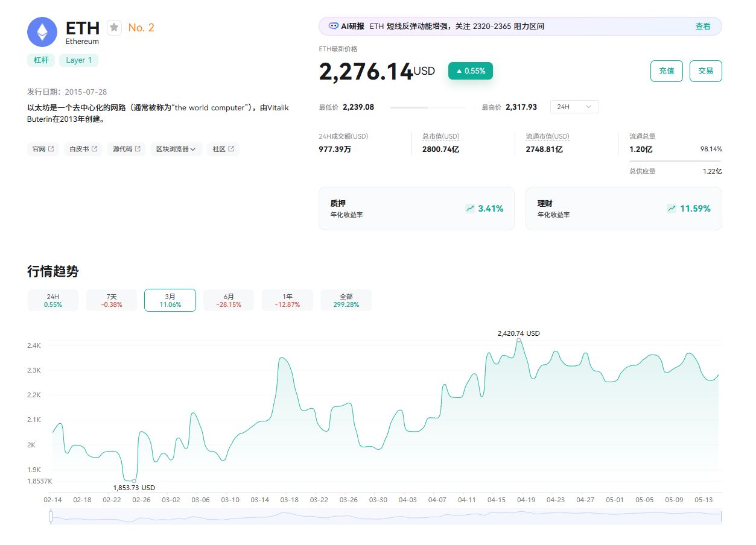Image resolution: width=756 pixels, height=545 pixels.
Task: Open the 源代码 source code link
Action: click(x=127, y=149)
